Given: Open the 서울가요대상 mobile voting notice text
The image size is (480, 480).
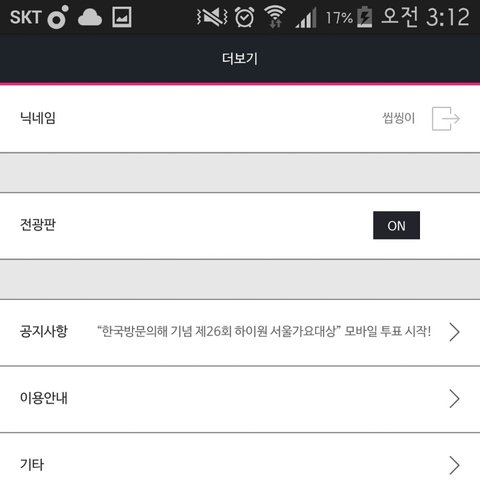Looking at the screenshot, I should coord(264,331).
